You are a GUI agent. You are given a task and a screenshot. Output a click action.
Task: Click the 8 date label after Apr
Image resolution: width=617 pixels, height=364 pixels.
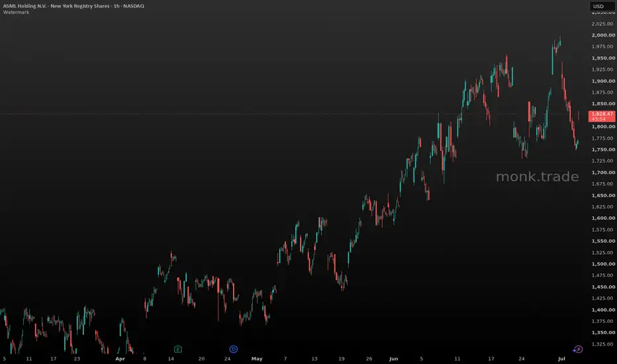point(145,359)
